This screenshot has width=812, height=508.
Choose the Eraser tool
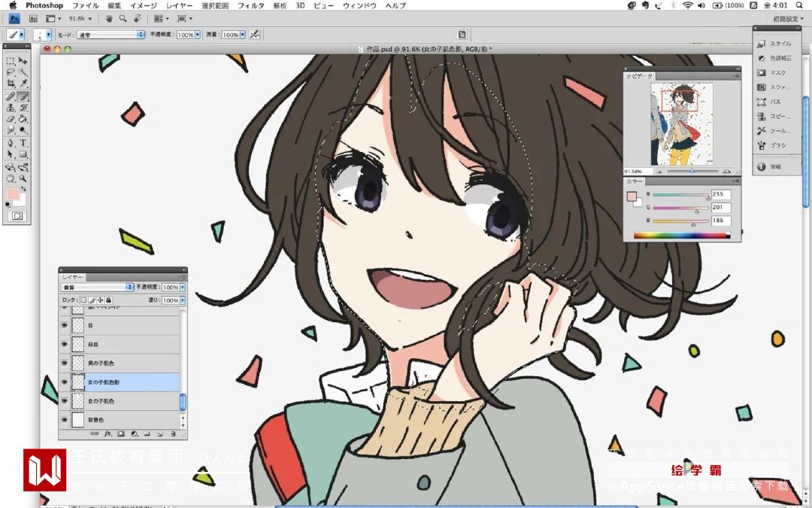(11, 119)
